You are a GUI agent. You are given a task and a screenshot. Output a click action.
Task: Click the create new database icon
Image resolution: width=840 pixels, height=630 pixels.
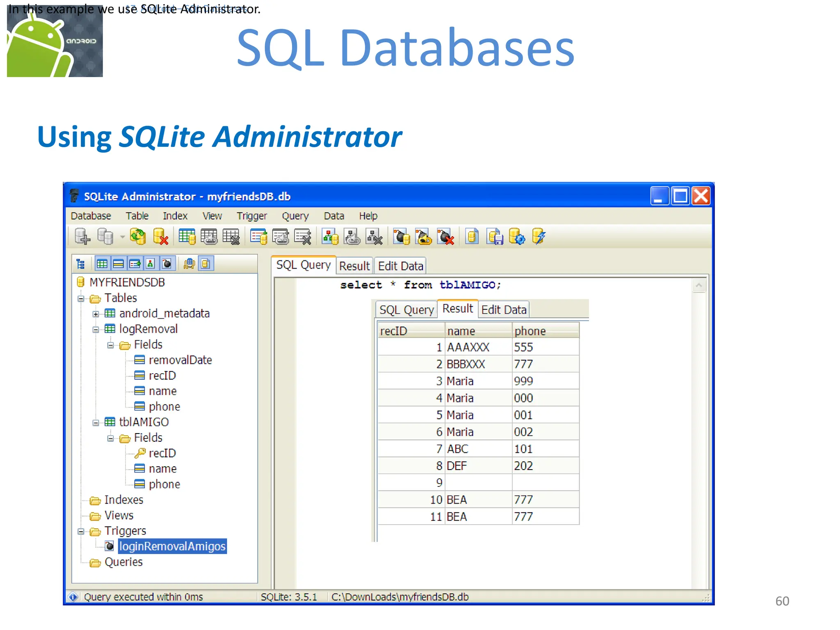[82, 237]
